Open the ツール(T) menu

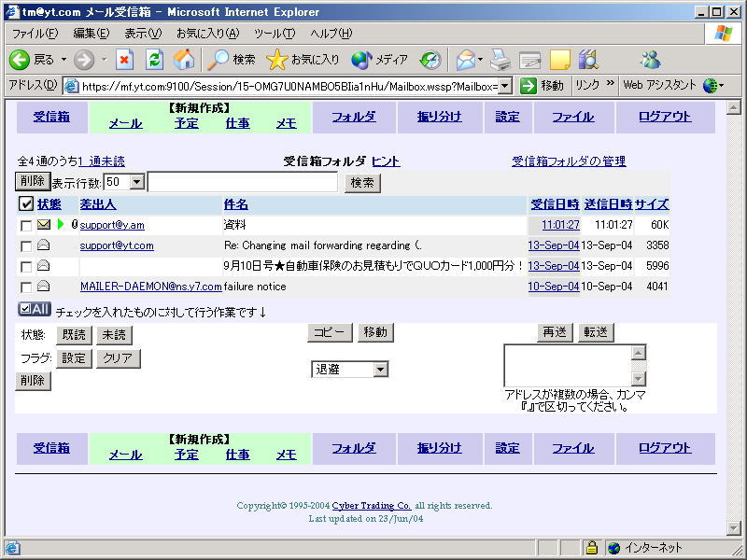(x=275, y=34)
